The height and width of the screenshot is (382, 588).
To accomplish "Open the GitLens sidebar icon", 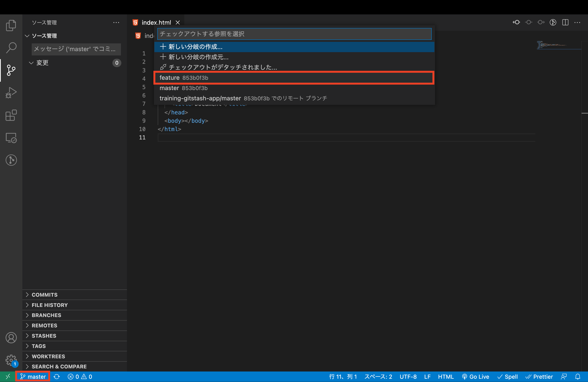I will tap(11, 160).
